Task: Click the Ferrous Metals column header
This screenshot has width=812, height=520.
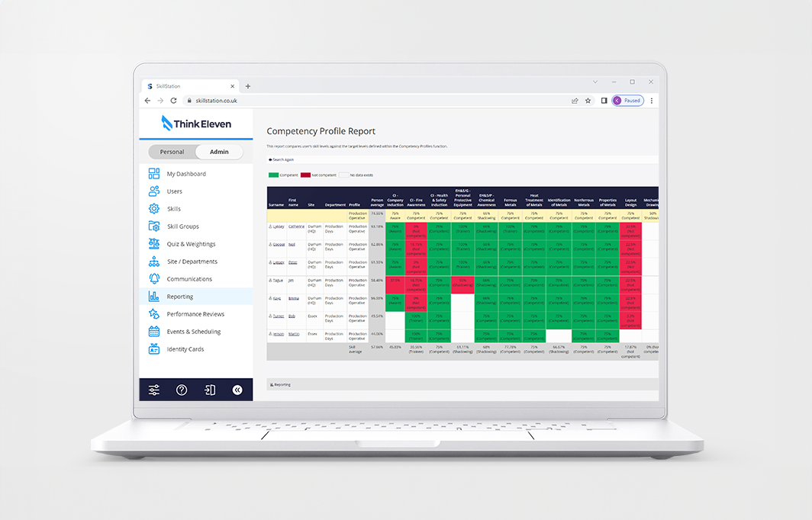Action: [510, 202]
